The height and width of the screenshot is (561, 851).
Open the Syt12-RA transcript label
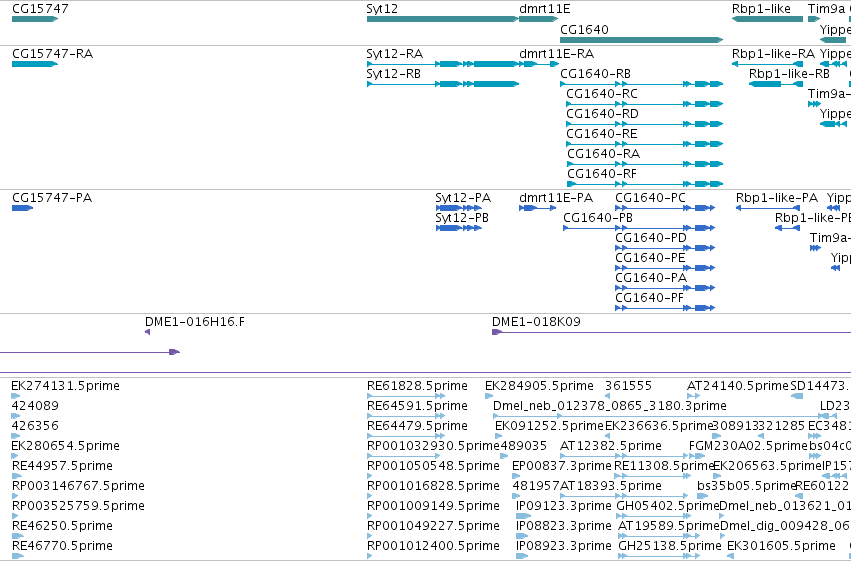click(x=395, y=54)
